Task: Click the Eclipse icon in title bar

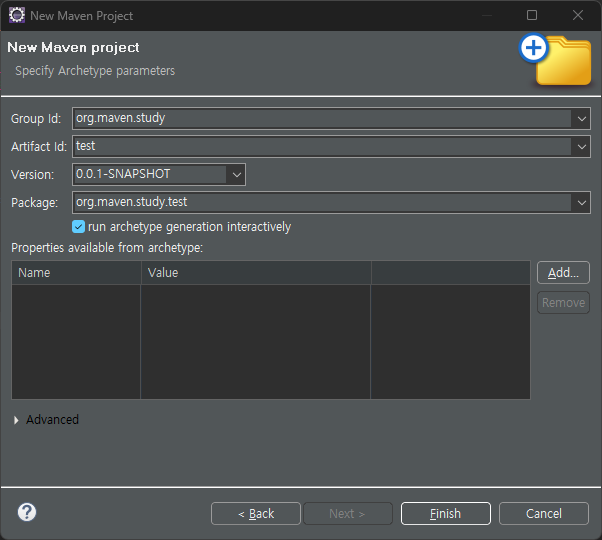Action: (x=17, y=15)
